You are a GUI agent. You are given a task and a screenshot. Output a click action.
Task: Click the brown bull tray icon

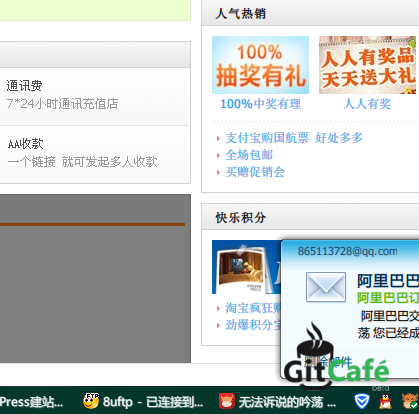(x=410, y=401)
